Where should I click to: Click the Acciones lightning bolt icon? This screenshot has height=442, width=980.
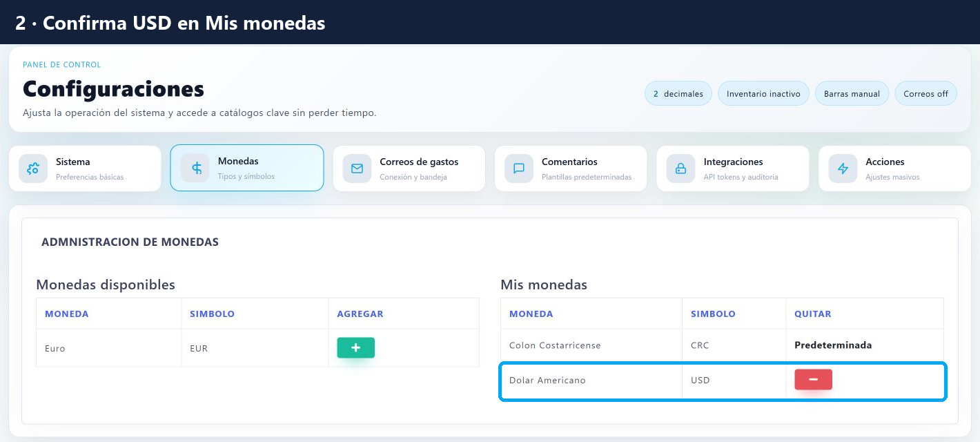click(843, 169)
